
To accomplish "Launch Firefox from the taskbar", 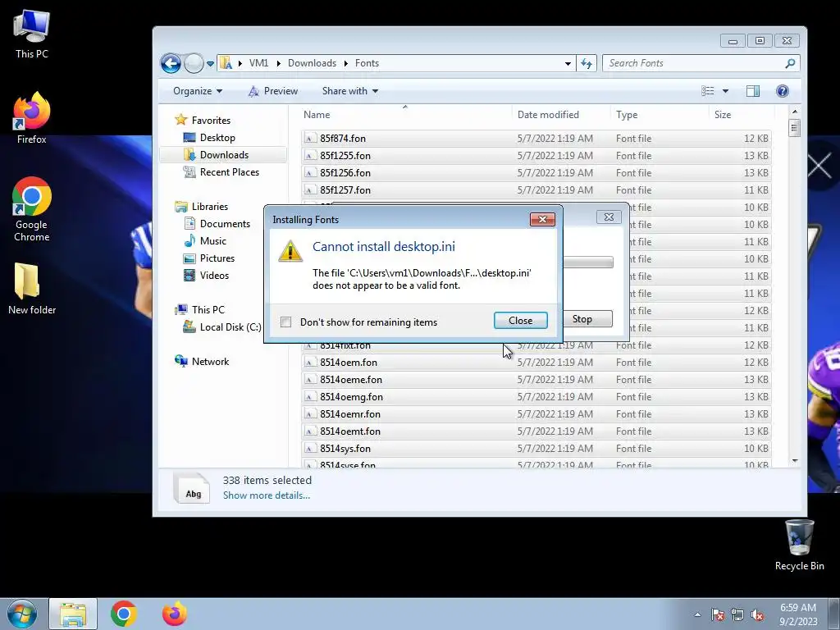I will 175,614.
